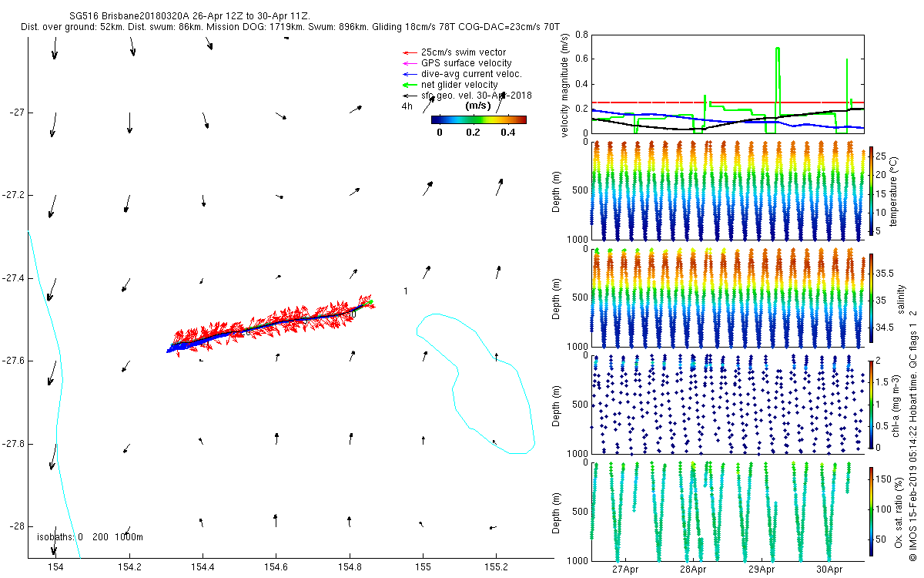Select the 'GPS surface velocity' legend text
924x578 pixels.
pyautogui.click(x=466, y=63)
